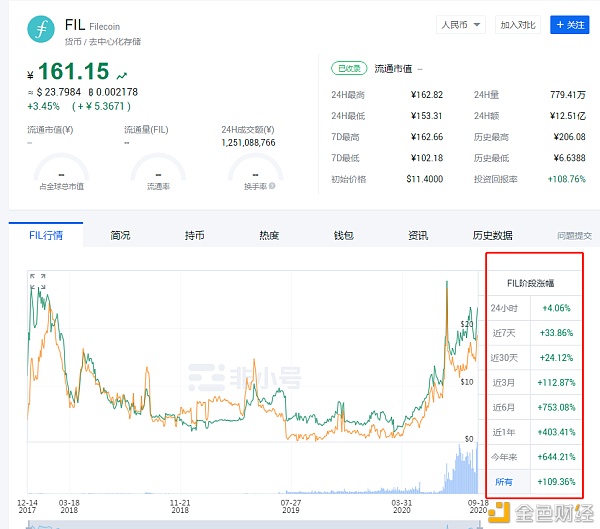Click the + 关注 follow button
The width and height of the screenshot is (600, 529).
click(570, 25)
